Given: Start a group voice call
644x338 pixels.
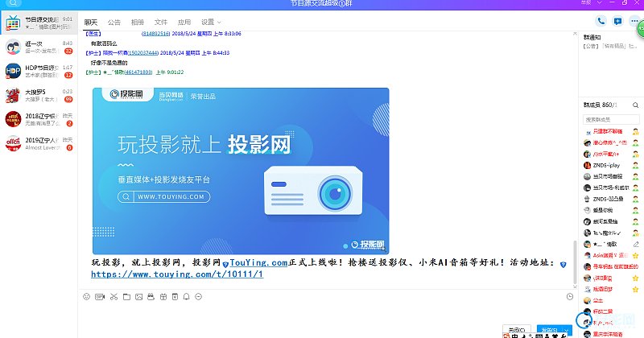Looking at the screenshot, I should pyautogui.click(x=601, y=21).
